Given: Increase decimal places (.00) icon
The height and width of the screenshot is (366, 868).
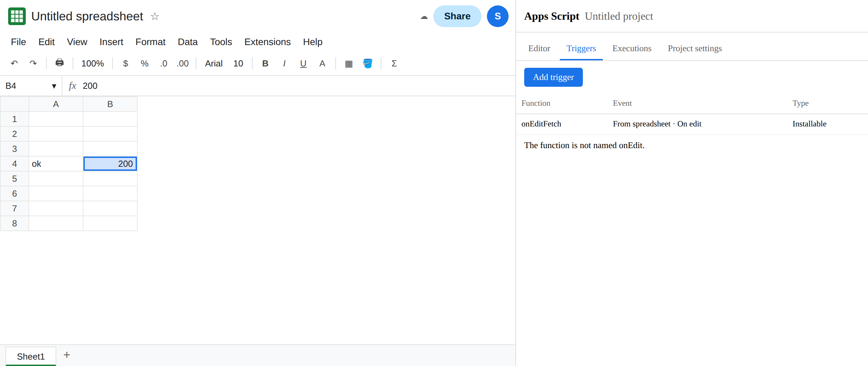Looking at the screenshot, I should point(183,63).
